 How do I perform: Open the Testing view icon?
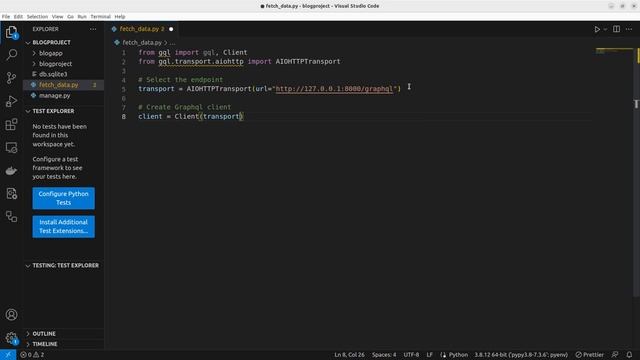11,193
